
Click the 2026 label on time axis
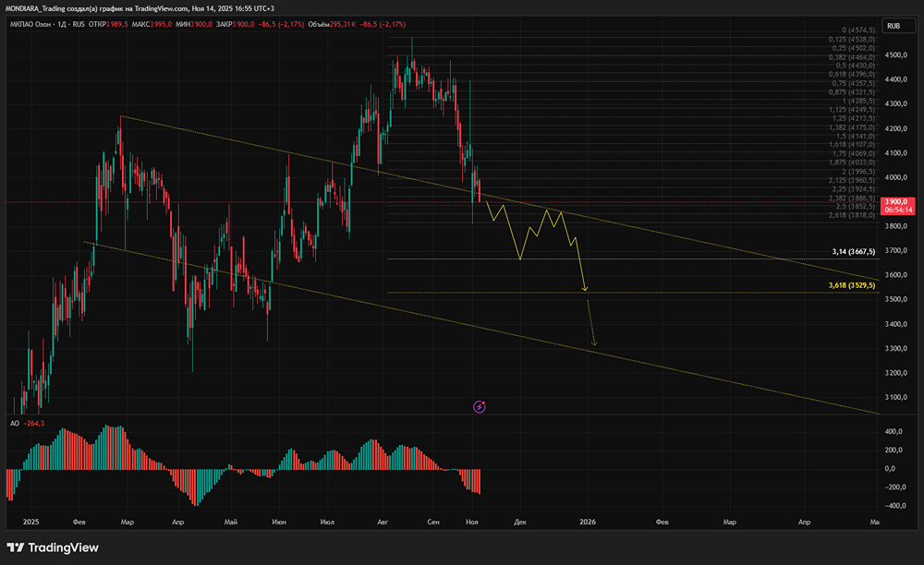[588, 522]
